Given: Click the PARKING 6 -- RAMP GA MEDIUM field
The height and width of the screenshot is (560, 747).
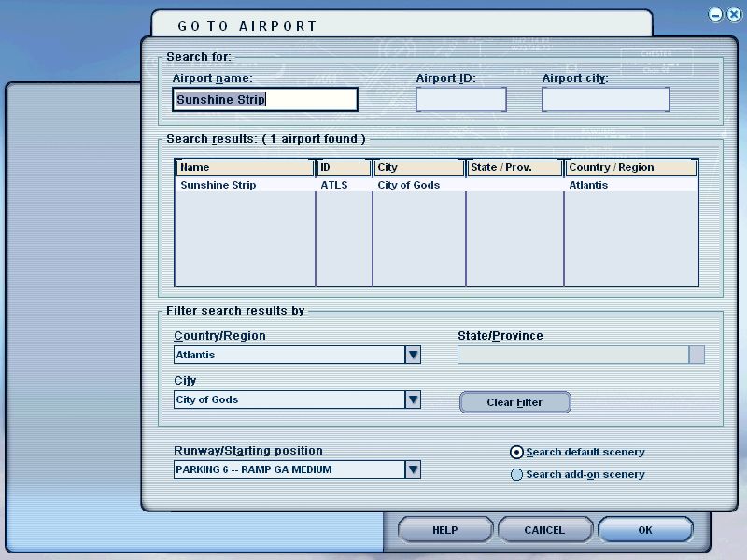Looking at the screenshot, I should pos(289,469).
